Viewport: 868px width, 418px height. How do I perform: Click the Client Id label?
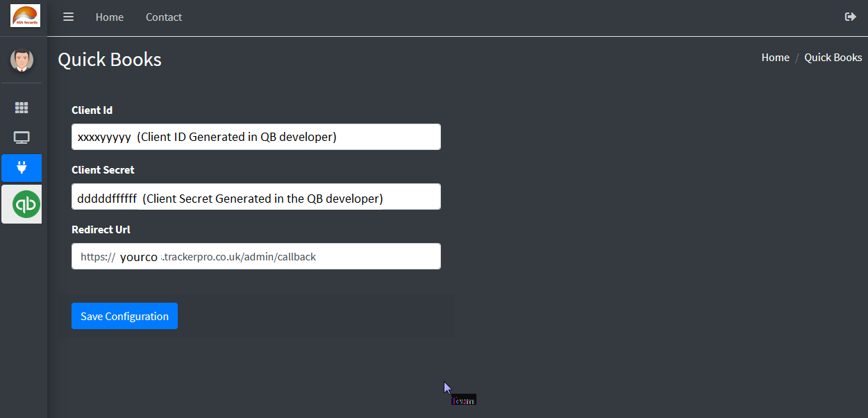click(x=92, y=110)
